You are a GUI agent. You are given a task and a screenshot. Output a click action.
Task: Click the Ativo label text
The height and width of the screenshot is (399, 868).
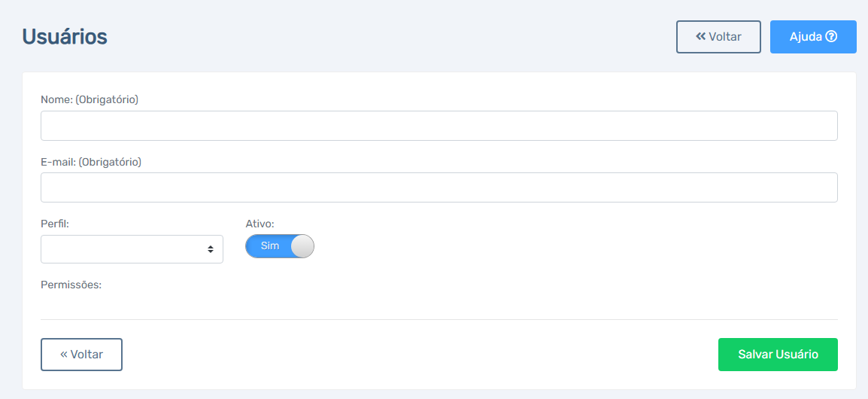click(260, 224)
